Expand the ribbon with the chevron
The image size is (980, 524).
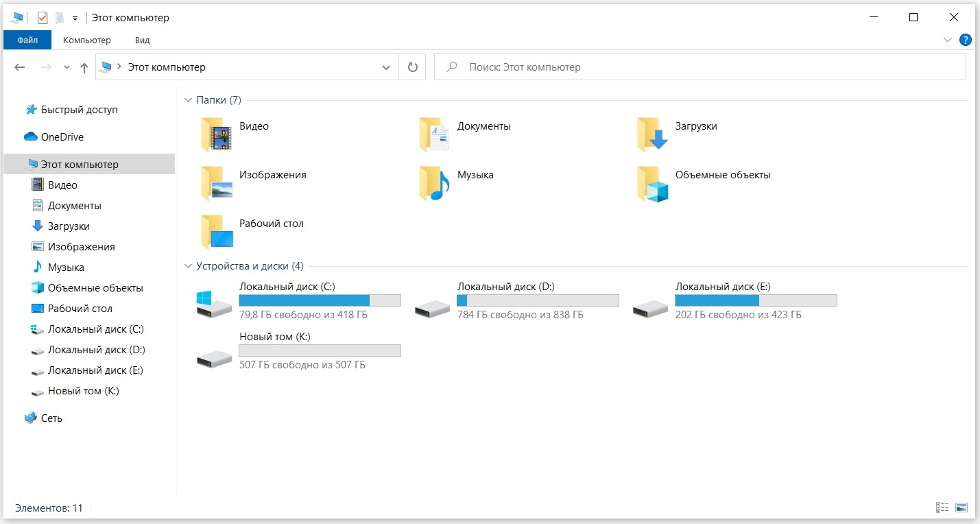point(948,40)
